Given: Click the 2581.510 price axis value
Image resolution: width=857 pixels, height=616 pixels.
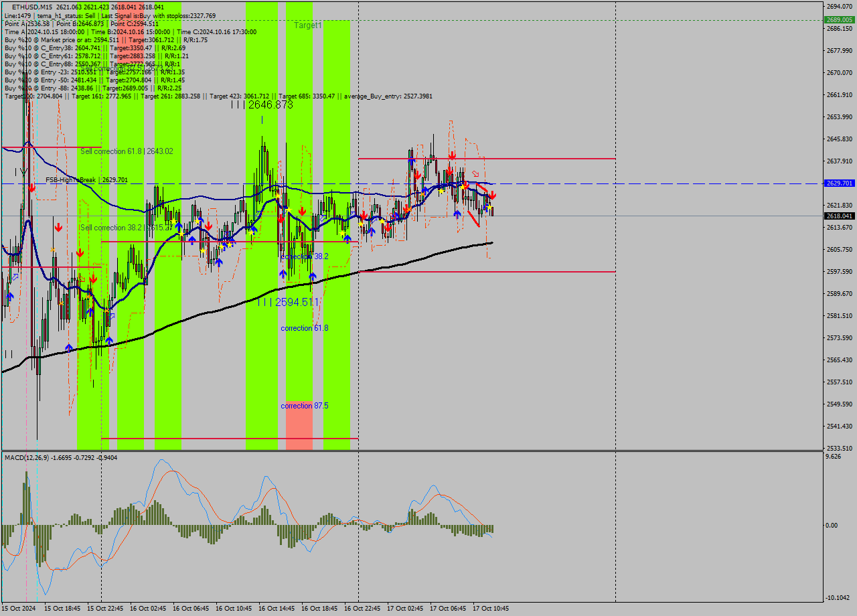Looking at the screenshot, I should click(839, 315).
